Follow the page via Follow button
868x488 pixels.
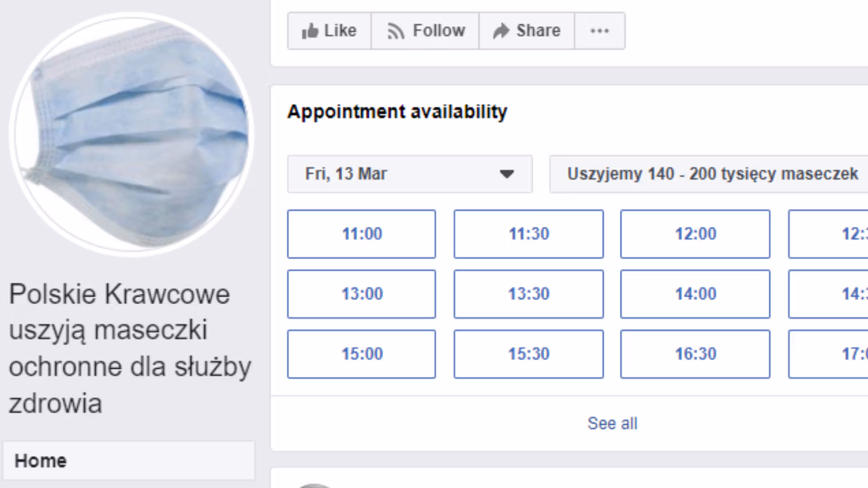pos(425,31)
